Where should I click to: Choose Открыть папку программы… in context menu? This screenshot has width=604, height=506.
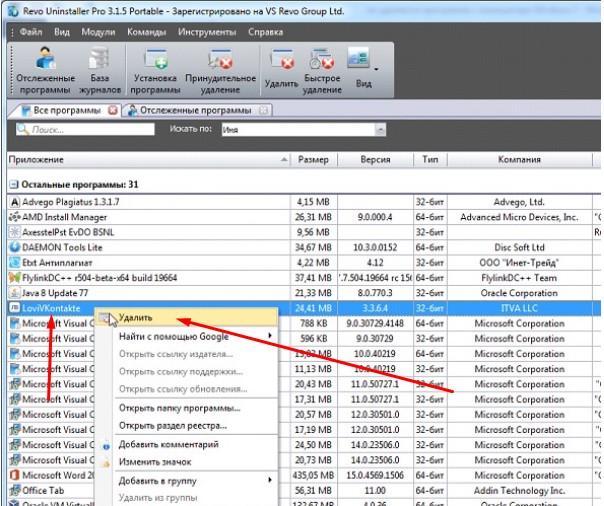click(186, 408)
